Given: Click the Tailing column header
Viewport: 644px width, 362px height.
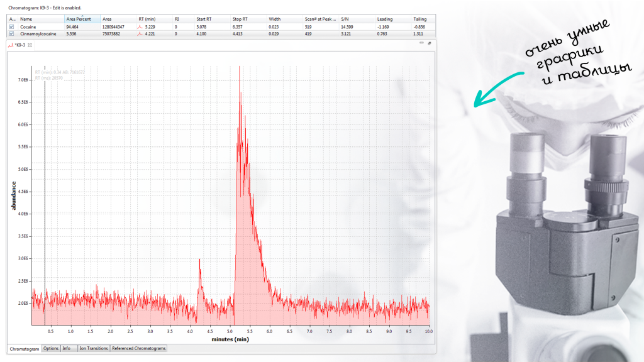Looking at the screenshot, I should pyautogui.click(x=419, y=19).
